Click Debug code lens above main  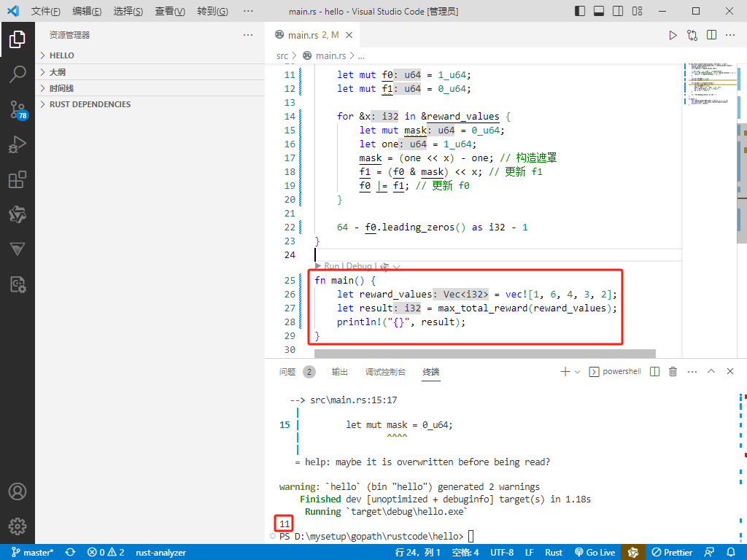tap(359, 266)
